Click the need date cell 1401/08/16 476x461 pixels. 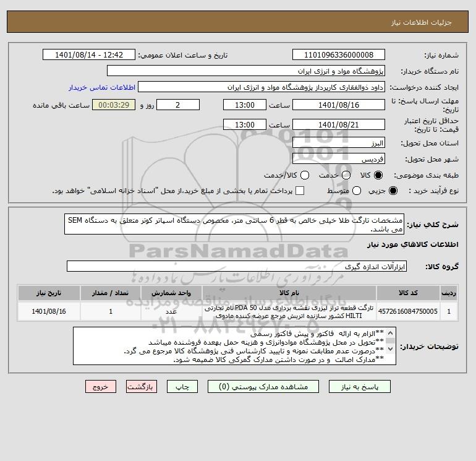coord(49,311)
